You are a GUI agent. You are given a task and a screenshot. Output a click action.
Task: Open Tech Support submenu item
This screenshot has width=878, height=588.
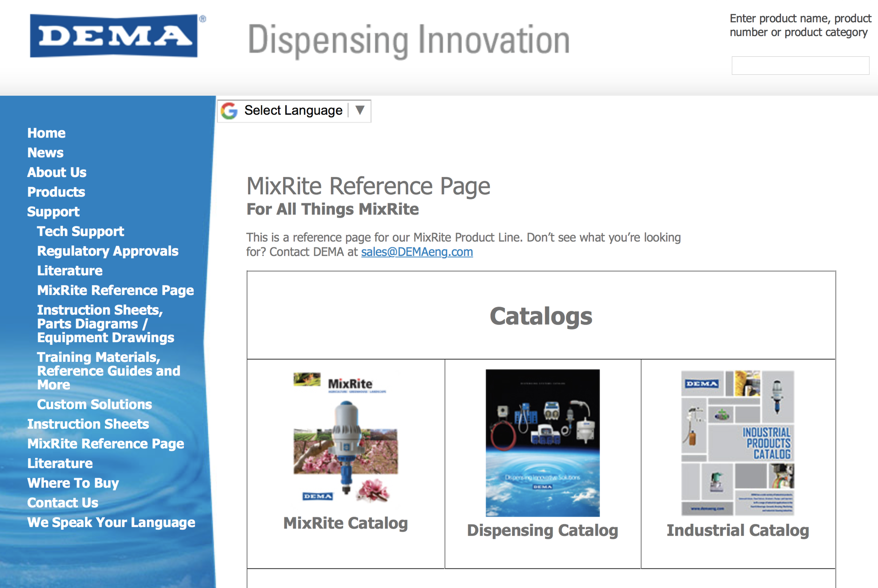(x=81, y=231)
